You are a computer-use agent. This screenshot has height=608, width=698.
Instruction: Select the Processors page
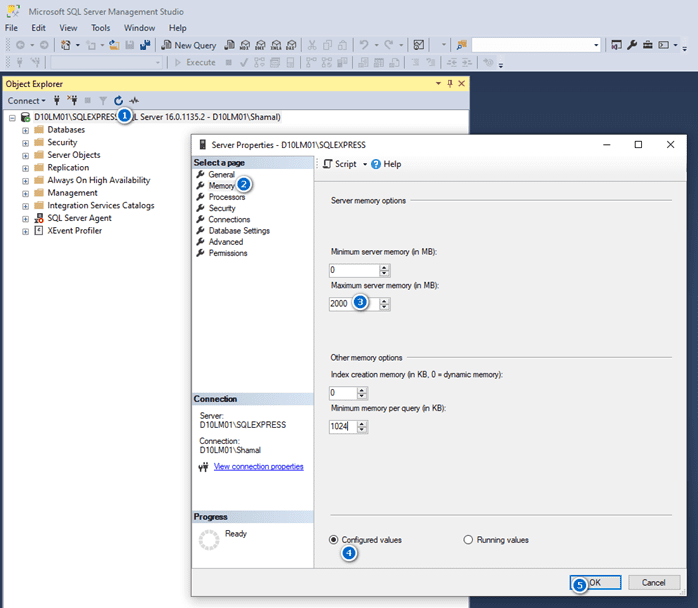tap(227, 197)
